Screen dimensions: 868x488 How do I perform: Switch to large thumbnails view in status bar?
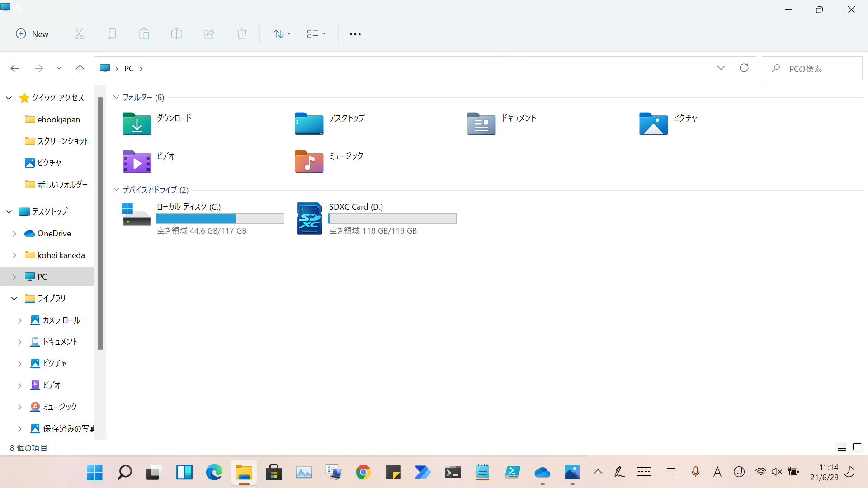pos(857,447)
